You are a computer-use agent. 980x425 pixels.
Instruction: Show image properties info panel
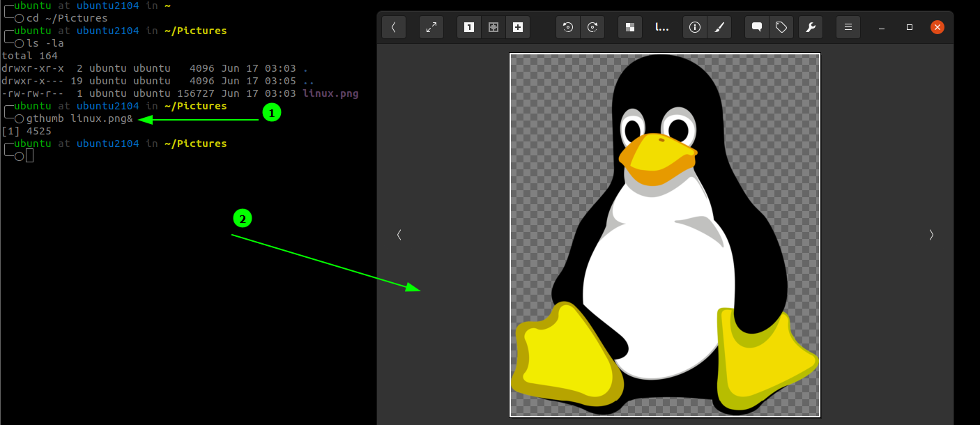(694, 27)
